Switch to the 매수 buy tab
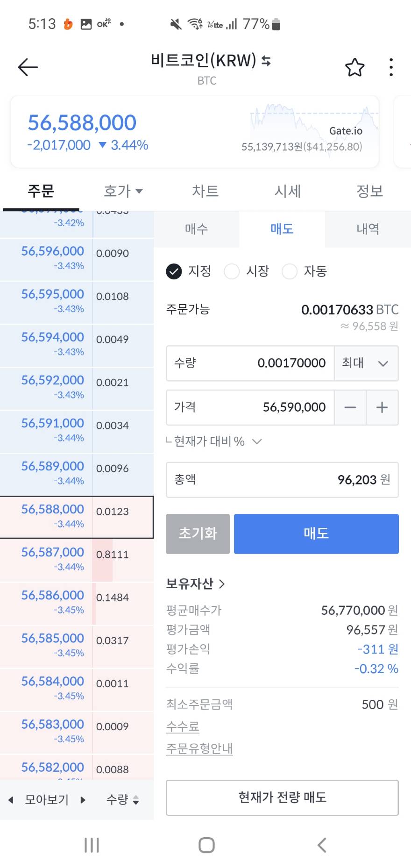 click(196, 229)
